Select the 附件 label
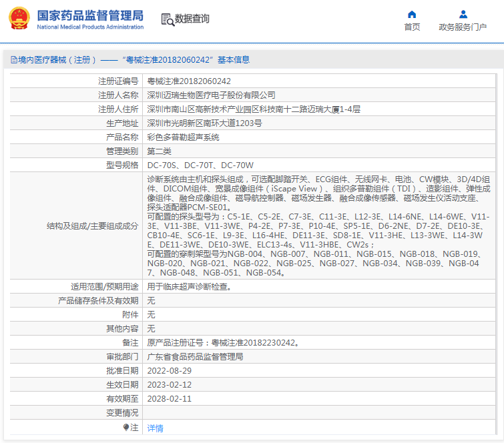Image resolution: width=504 pixels, height=443 pixels. click(x=130, y=314)
